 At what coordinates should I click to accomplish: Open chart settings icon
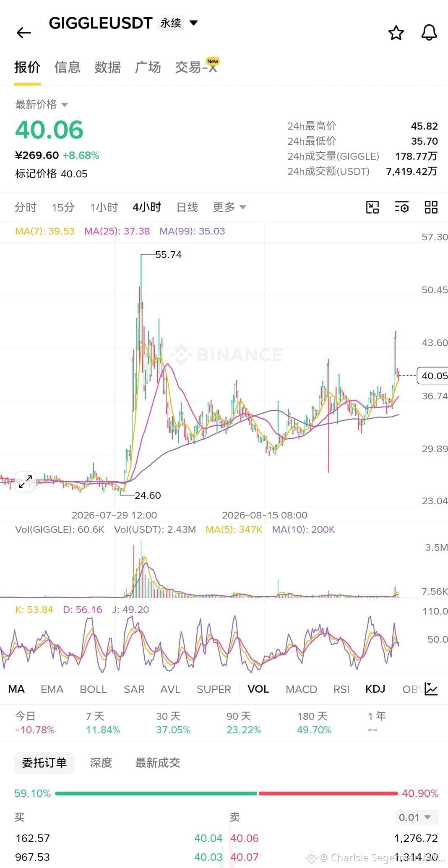tap(402, 207)
